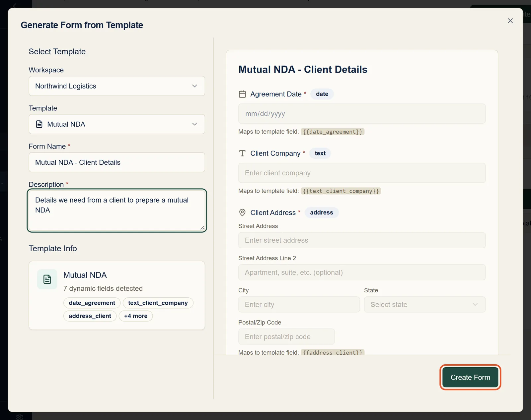Viewport: 531px width, 420px height.
Task: Click the {{date_agreement}} template field tag
Action: click(333, 132)
